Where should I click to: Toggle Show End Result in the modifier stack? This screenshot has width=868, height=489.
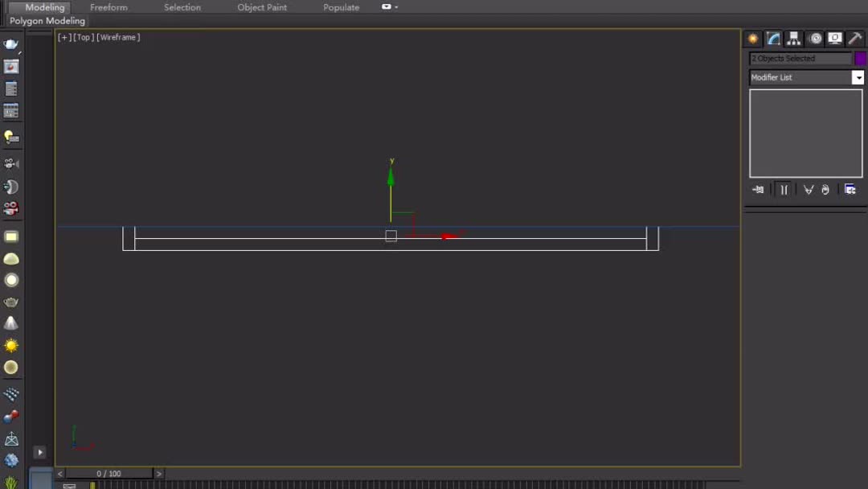[784, 189]
